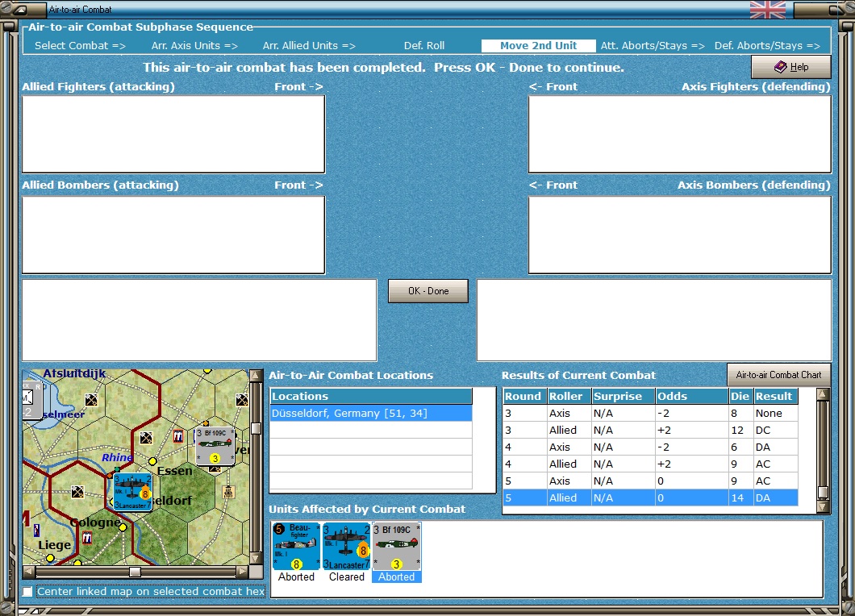
Task: Click the Lancaster counter on the map
Action: click(132, 492)
